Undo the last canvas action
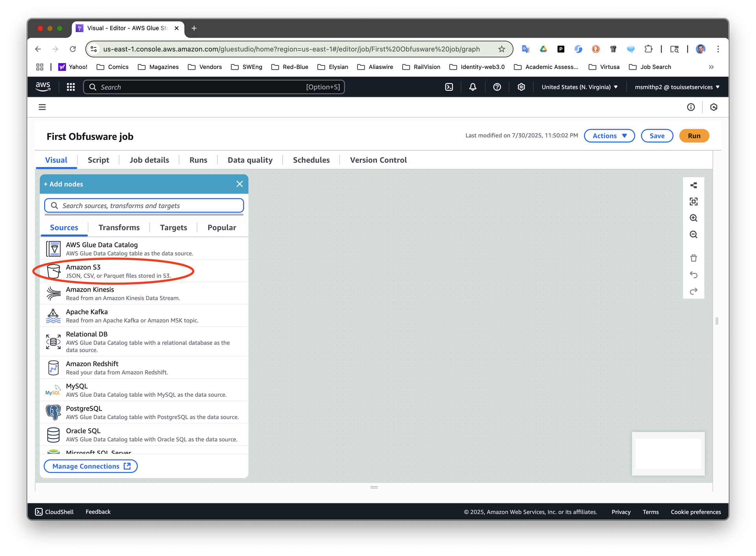Viewport: 756px width, 556px height. [693, 275]
